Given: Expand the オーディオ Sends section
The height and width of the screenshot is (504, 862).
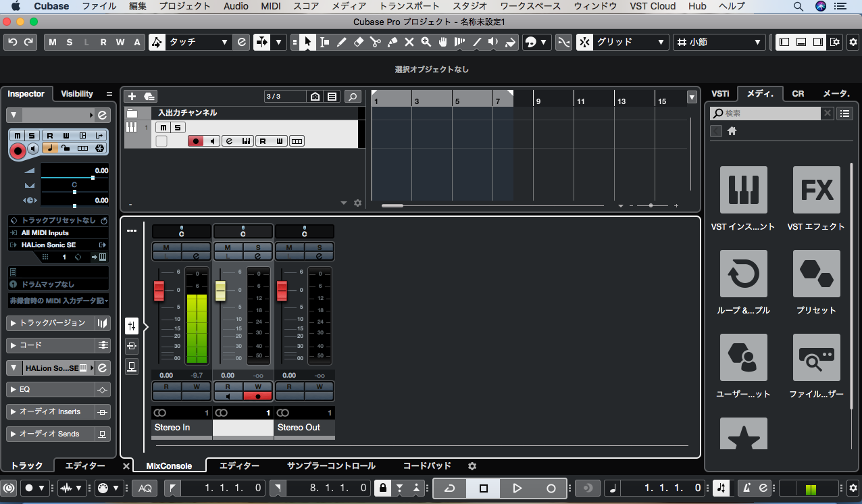Looking at the screenshot, I should pos(50,434).
